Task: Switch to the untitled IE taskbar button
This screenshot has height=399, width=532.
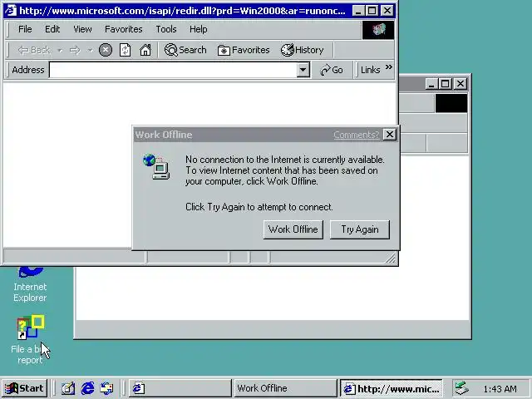Action: 180,388
